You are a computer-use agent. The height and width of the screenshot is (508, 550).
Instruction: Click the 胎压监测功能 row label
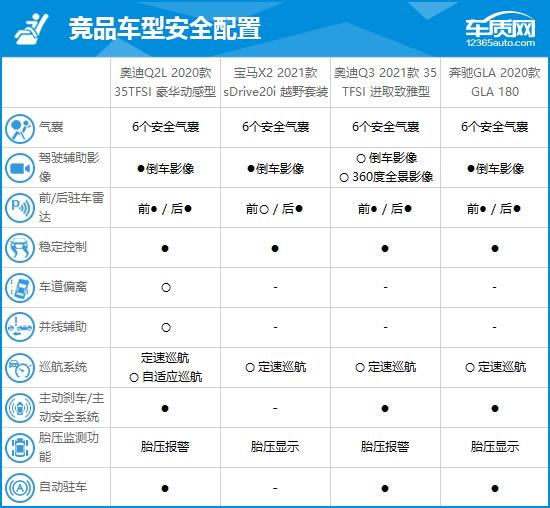69,447
